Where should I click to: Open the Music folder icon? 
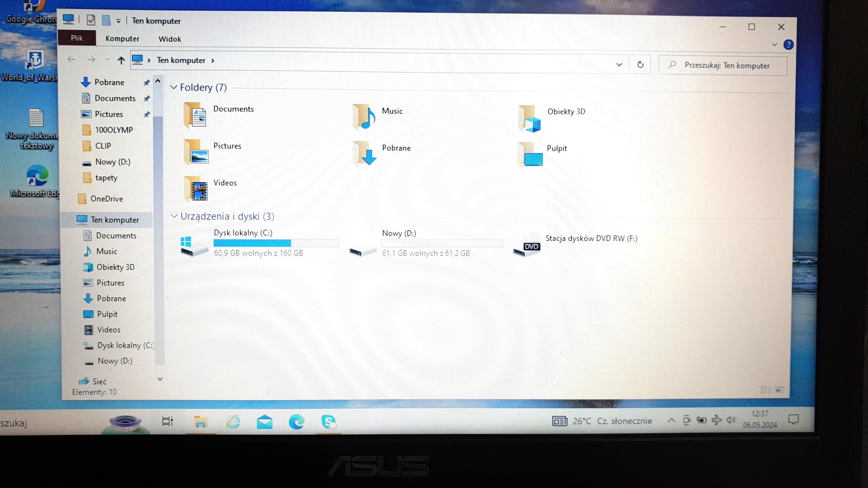[x=364, y=117]
